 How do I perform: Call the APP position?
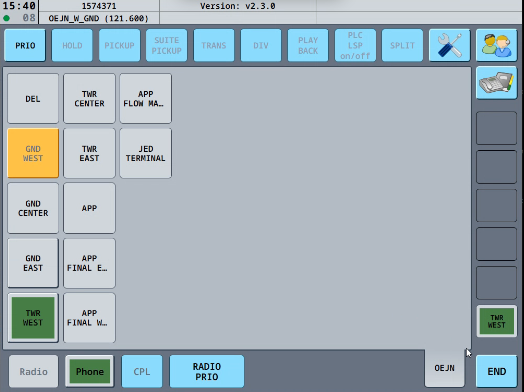(x=89, y=208)
